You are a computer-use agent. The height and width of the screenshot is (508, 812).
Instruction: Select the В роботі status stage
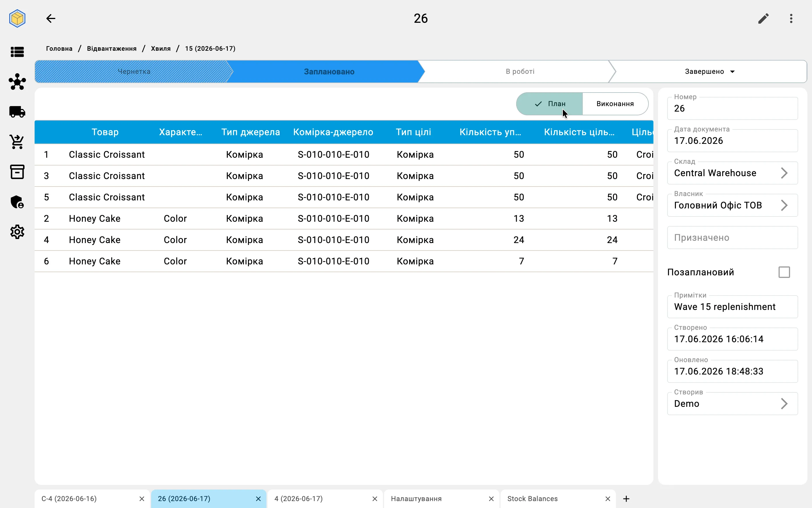point(520,72)
